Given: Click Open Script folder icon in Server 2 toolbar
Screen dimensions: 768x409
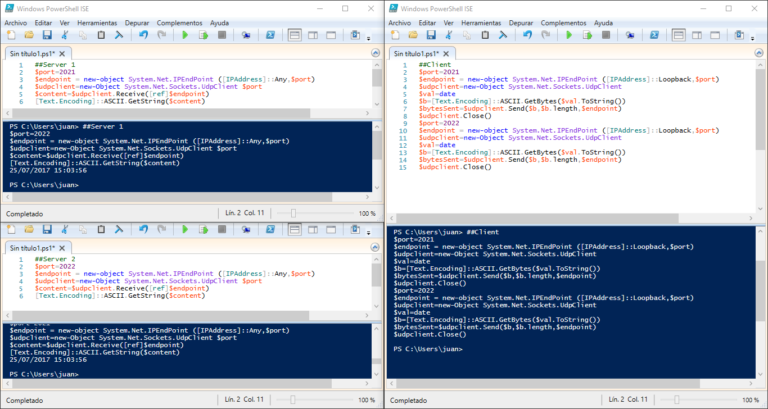Looking at the screenshot, I should tap(28, 231).
